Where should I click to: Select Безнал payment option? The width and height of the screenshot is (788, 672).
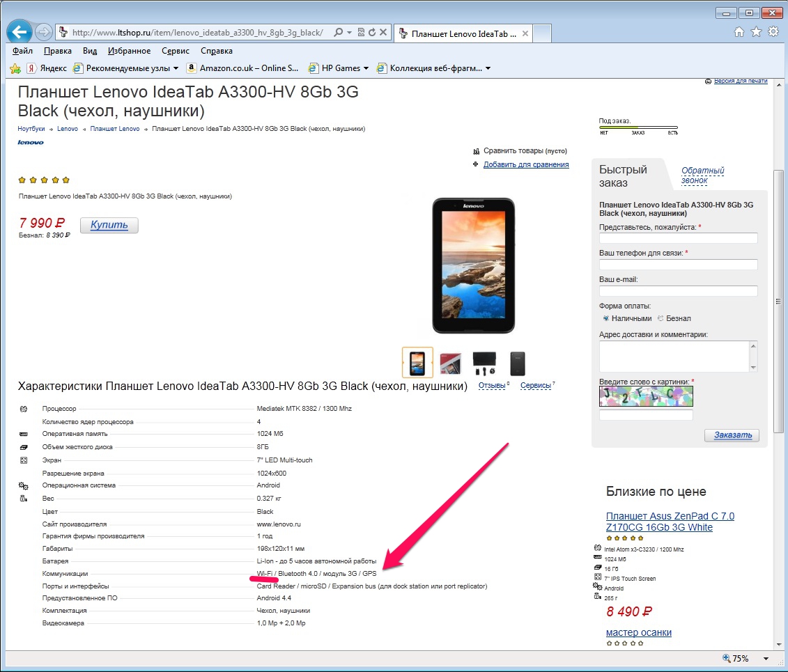(x=661, y=318)
